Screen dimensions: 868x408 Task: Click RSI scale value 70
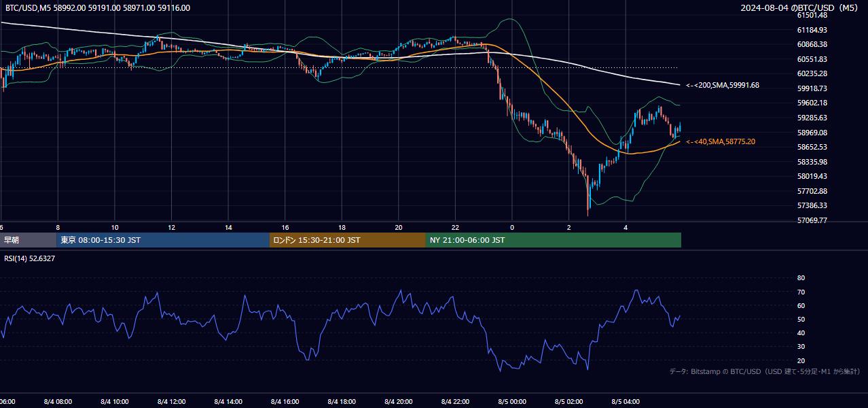pos(801,292)
